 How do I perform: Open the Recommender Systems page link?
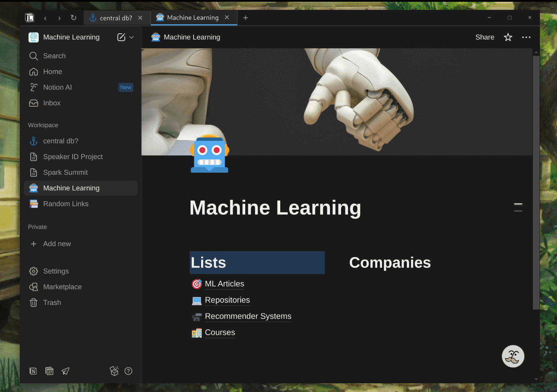(x=248, y=316)
